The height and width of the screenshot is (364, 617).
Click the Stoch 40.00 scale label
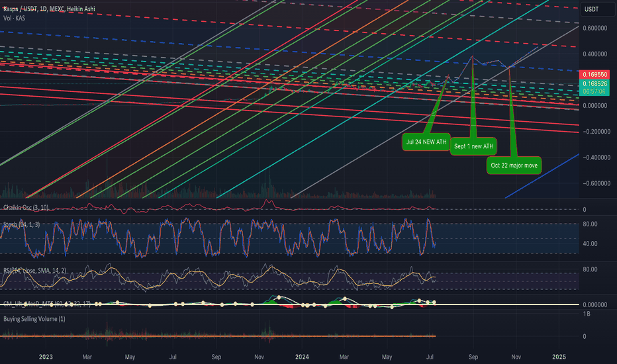(590, 244)
